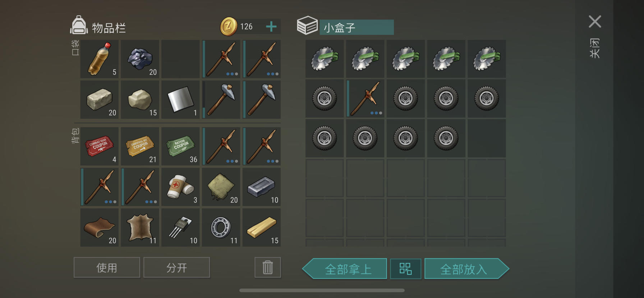Select the iron bar stack of 10
Screen dimensions: 644x298
coord(262,187)
